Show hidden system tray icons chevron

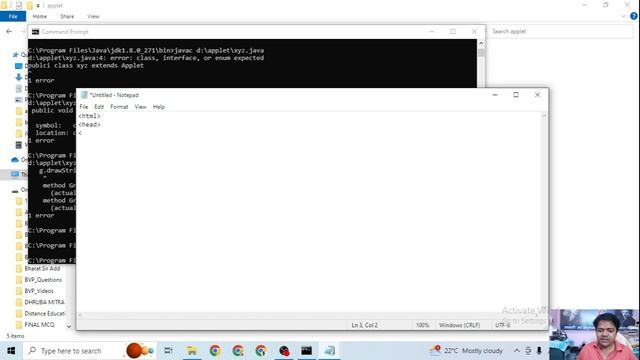pyautogui.click(x=517, y=351)
